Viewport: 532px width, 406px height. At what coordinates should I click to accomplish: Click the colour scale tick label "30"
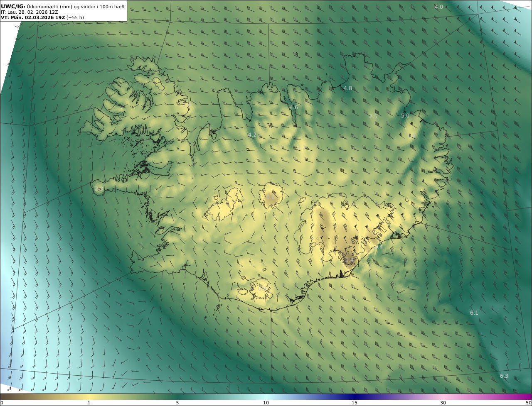(443, 403)
